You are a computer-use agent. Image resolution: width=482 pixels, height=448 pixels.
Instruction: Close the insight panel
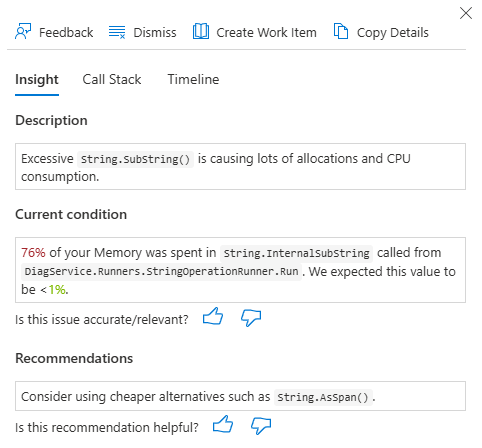pyautogui.click(x=466, y=13)
